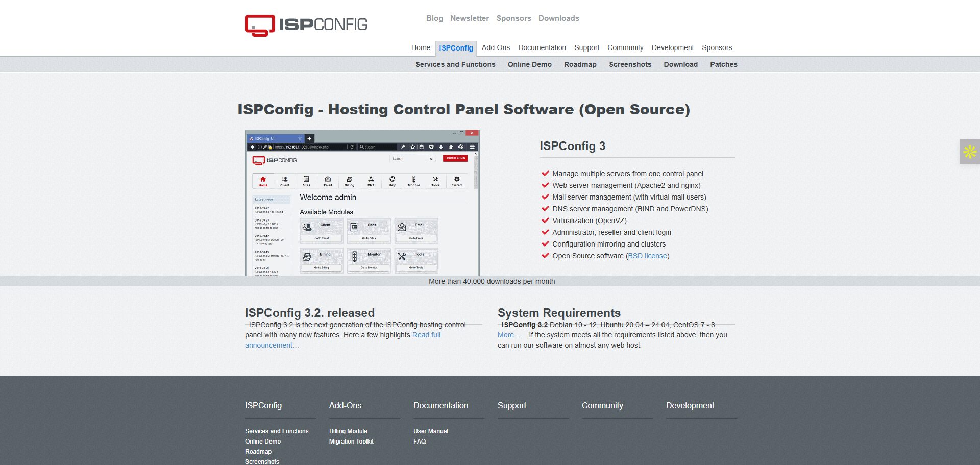Click the DNS module icon
This screenshot has width=980, height=465.
point(371,179)
